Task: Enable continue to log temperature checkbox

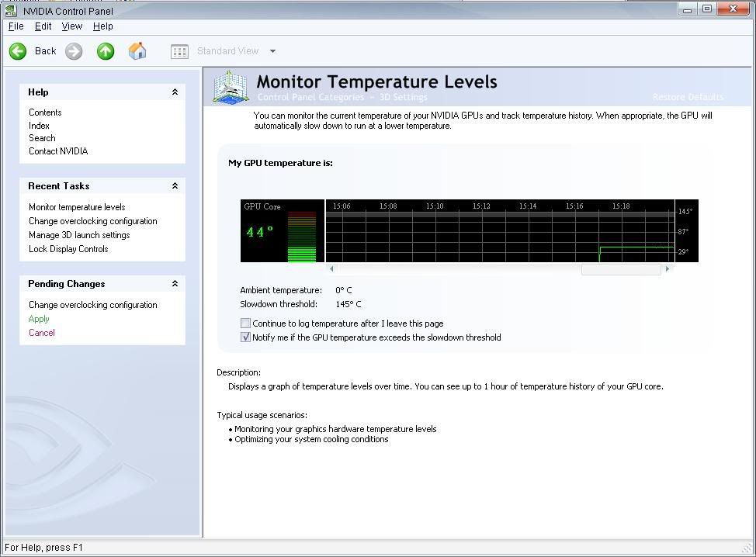Action: (x=245, y=323)
